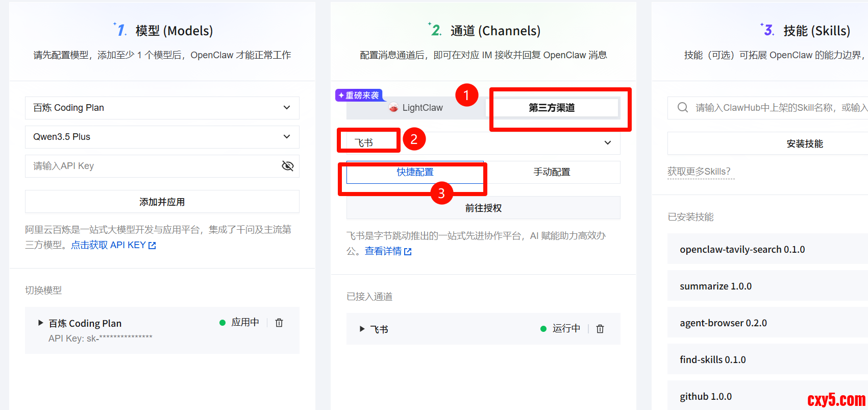Delete the 飞书 connected channel
The height and width of the screenshot is (410, 868).
[600, 329]
